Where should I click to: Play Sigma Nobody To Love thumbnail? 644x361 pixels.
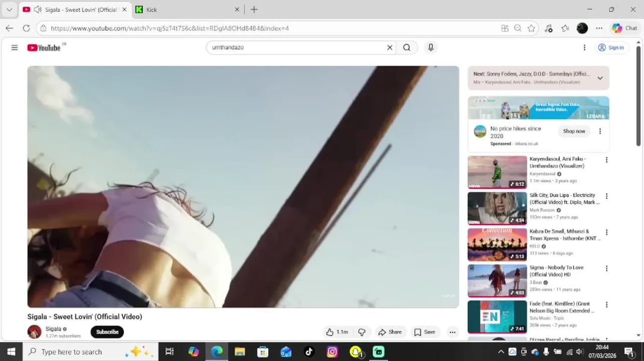[x=497, y=281]
